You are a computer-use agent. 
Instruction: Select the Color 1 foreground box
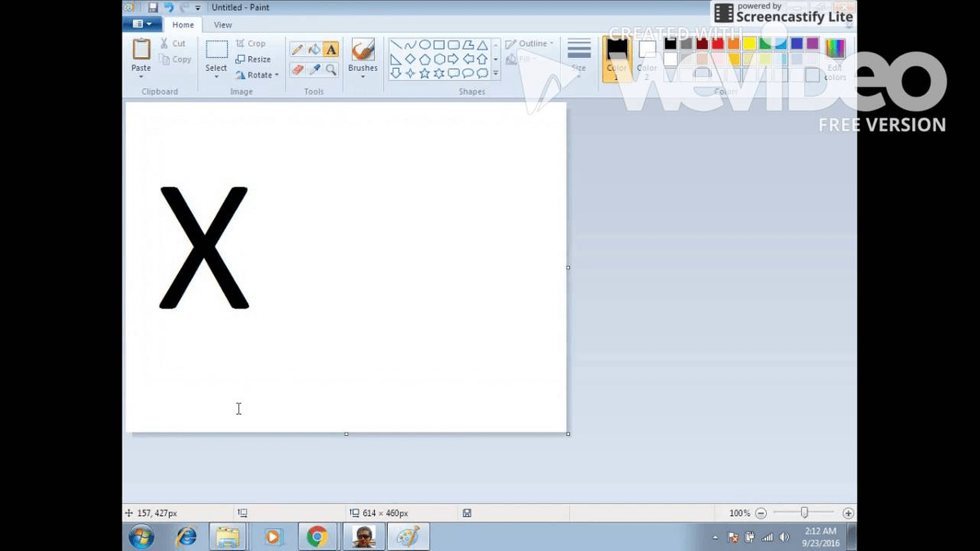pyautogui.click(x=617, y=59)
